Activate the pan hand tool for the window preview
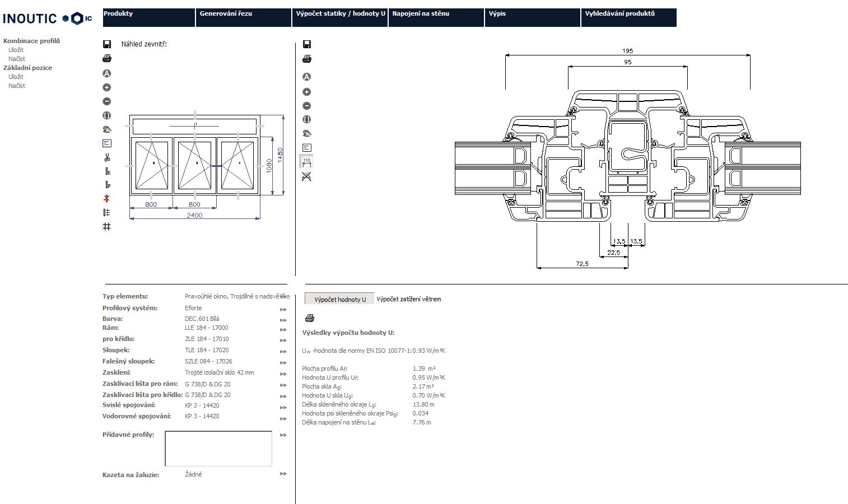 coord(106,130)
